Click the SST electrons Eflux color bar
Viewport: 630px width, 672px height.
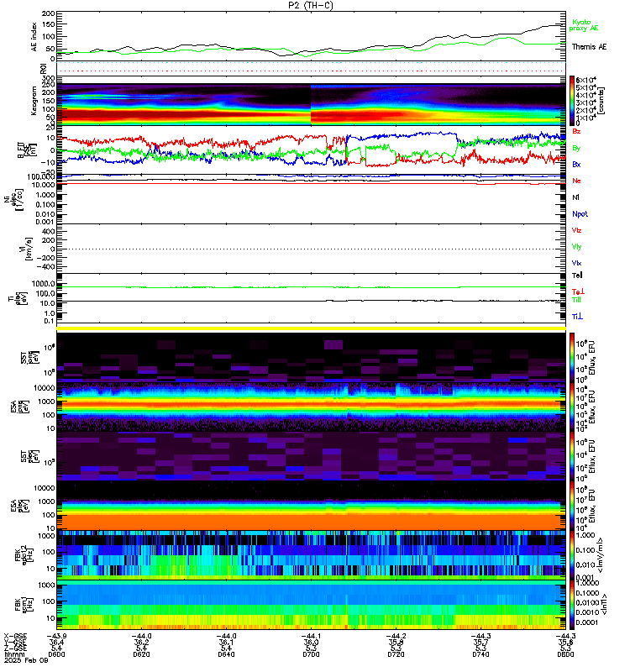coord(572,456)
